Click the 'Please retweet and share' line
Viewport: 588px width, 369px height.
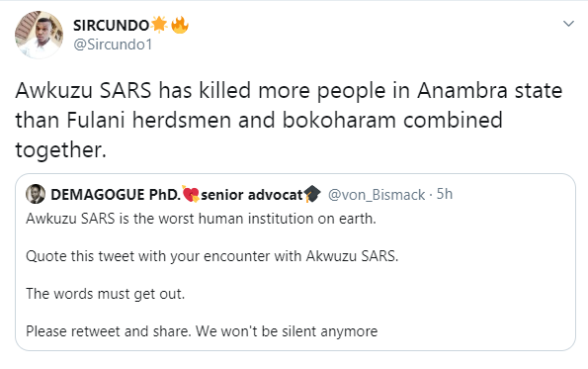(202, 331)
